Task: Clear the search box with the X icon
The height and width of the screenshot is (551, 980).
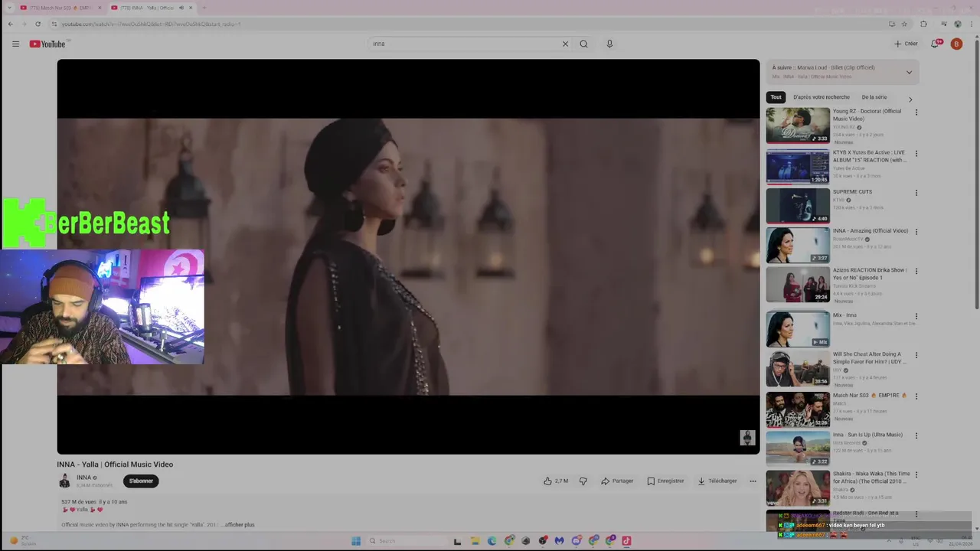Action: tap(565, 44)
